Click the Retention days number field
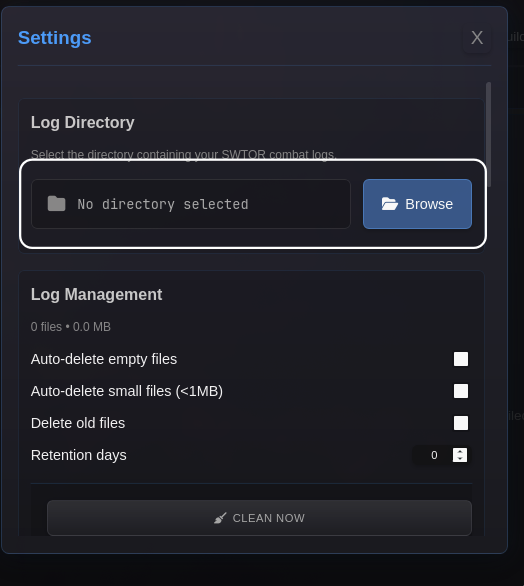 441,455
